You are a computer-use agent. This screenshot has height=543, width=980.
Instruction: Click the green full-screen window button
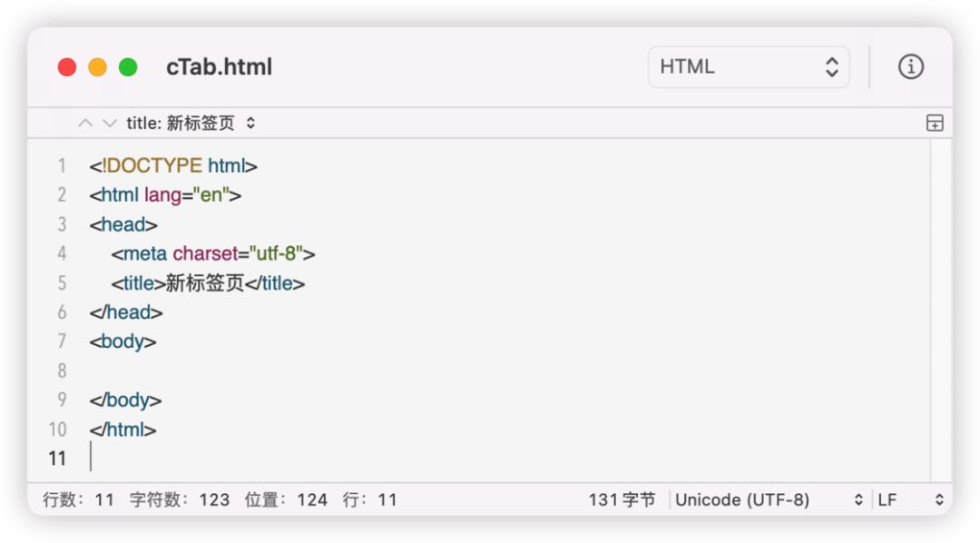click(x=128, y=67)
